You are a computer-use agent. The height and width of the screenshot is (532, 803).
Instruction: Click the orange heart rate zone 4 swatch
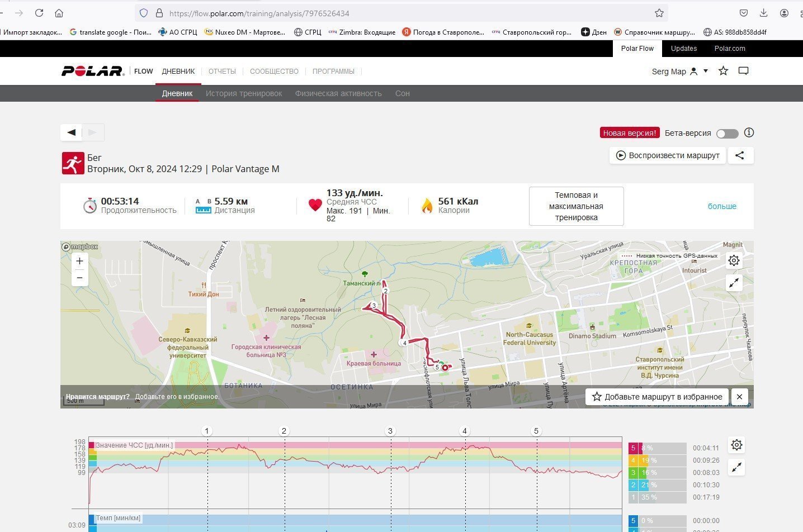(x=633, y=460)
